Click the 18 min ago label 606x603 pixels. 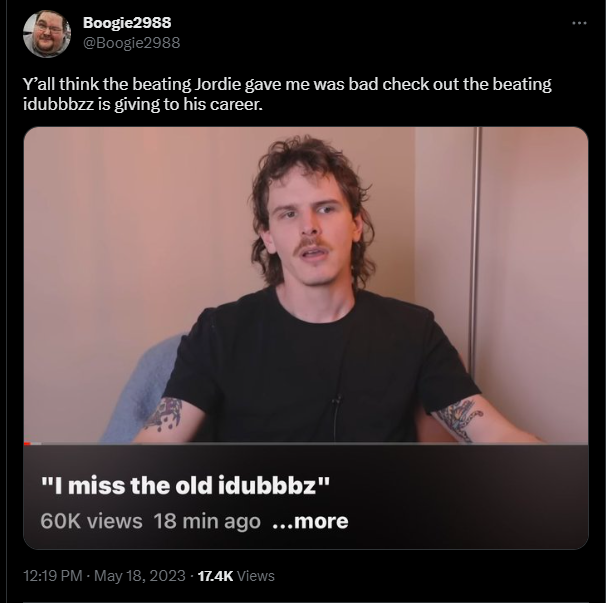pyautogui.click(x=207, y=521)
